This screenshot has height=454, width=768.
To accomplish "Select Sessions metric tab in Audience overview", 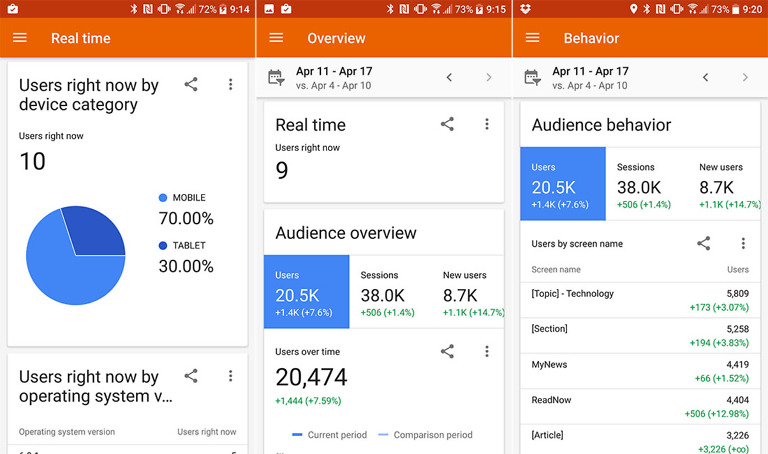I will pyautogui.click(x=391, y=291).
